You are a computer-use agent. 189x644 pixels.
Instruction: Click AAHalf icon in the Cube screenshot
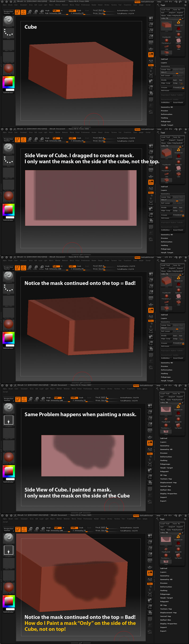point(151,37)
